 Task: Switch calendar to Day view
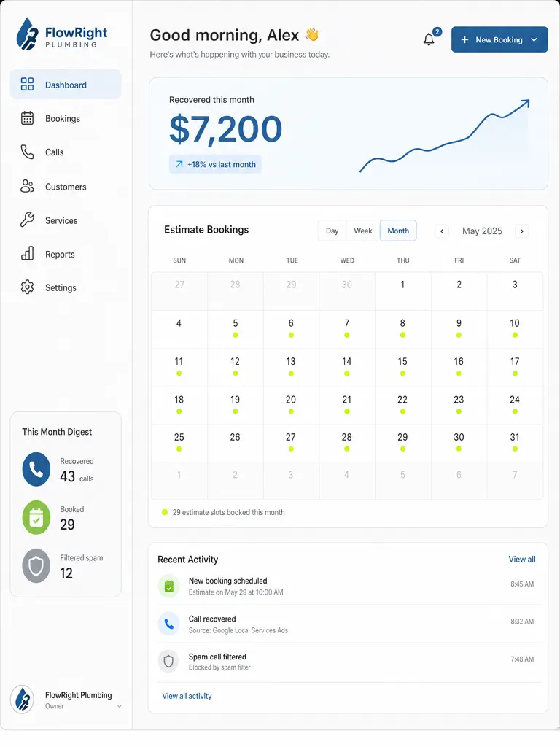click(x=332, y=231)
